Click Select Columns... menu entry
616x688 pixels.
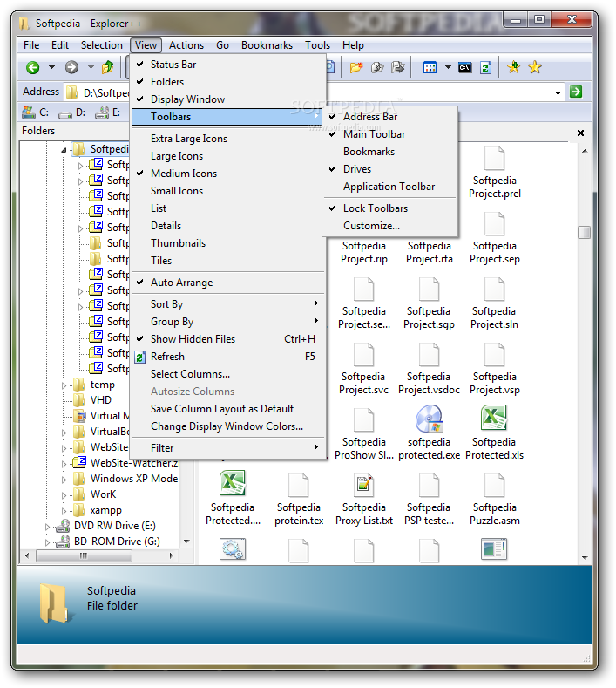pos(228,374)
